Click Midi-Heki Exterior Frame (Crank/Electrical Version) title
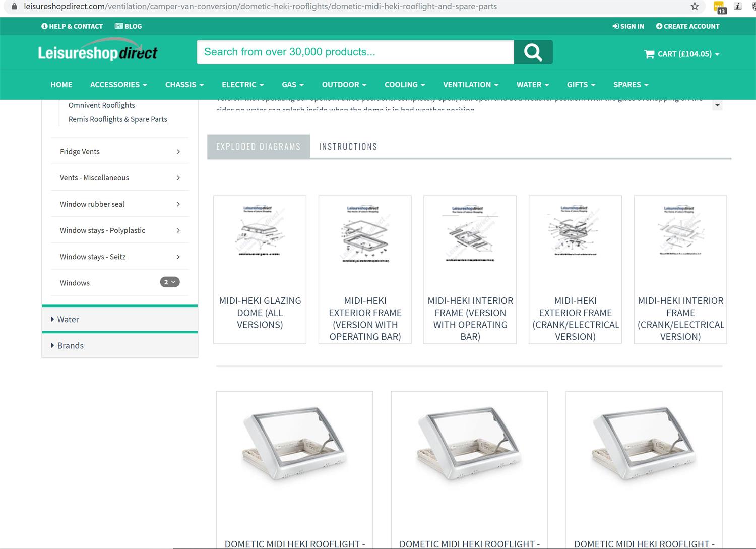This screenshot has height=549, width=756. point(576,319)
